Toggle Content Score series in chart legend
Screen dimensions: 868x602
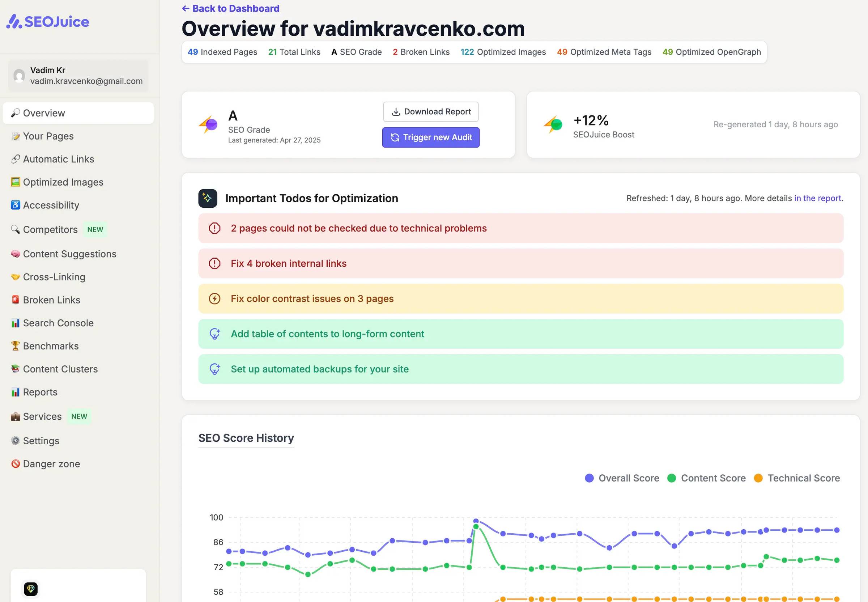(x=706, y=478)
